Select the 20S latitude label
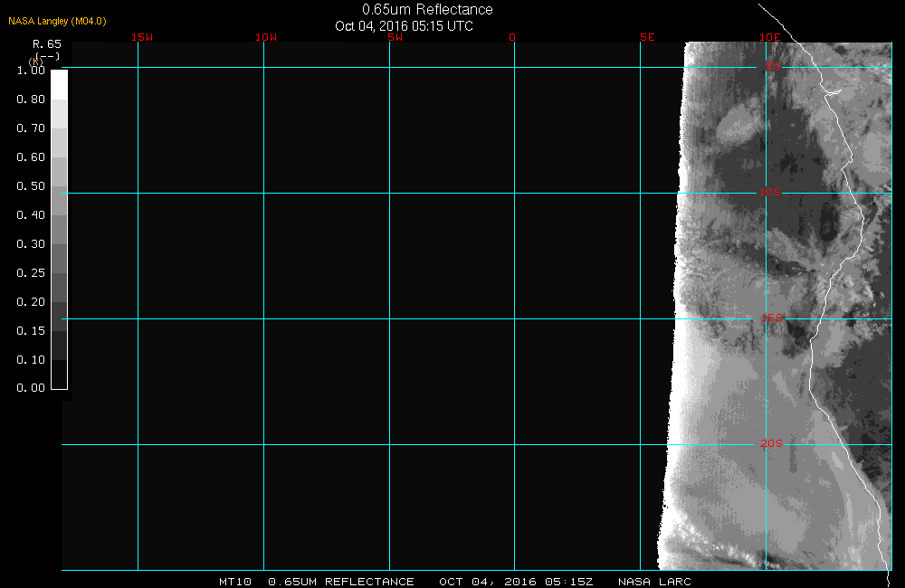Screen dimensions: 905x588 pos(770,443)
